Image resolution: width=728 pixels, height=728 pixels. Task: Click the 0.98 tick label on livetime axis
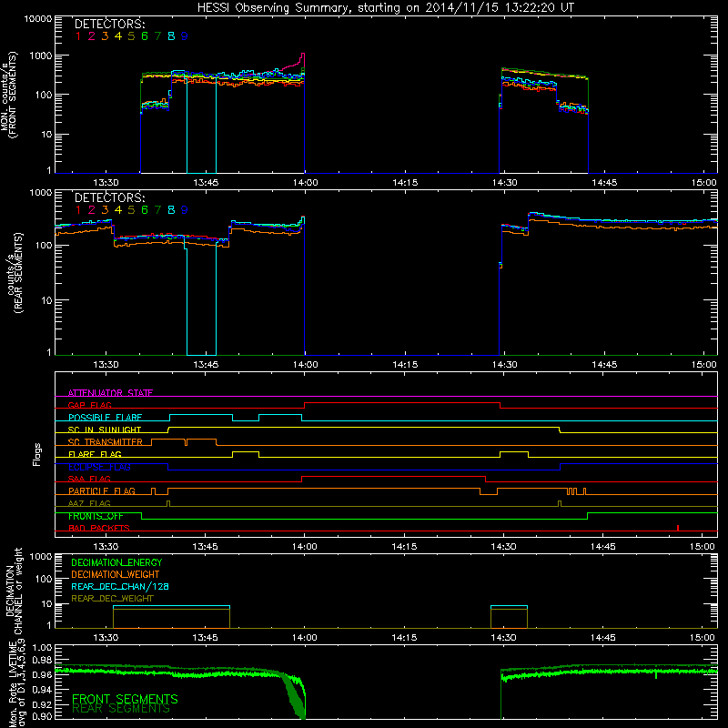coord(43,661)
